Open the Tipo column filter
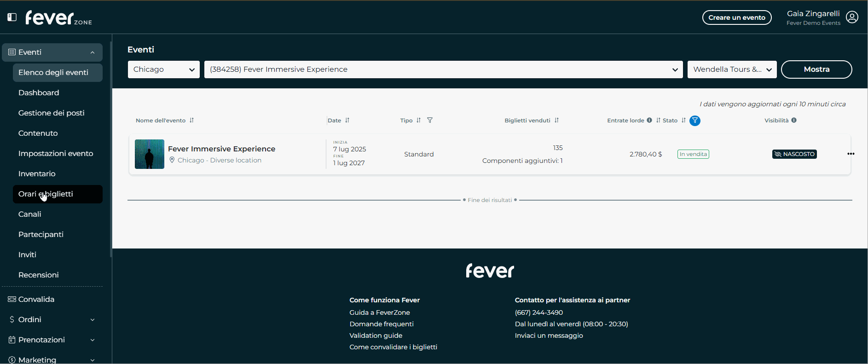This screenshot has height=364, width=868. coord(430,121)
